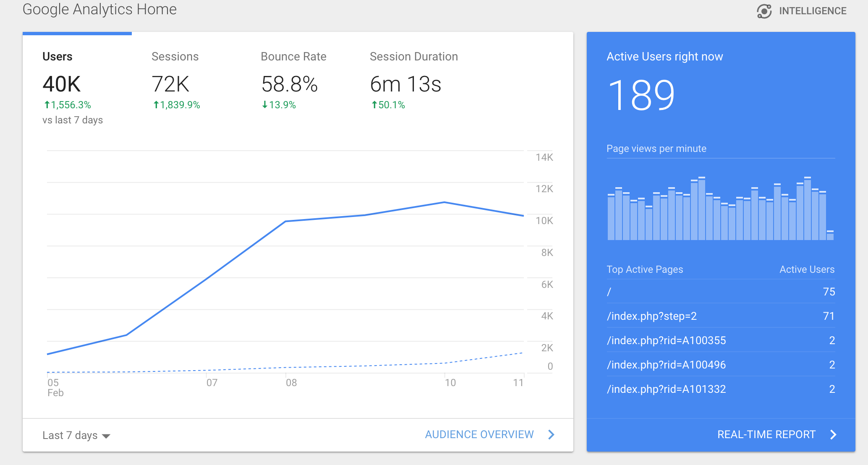Open the Intelligence swirl icon
The height and width of the screenshot is (465, 868).
click(764, 11)
